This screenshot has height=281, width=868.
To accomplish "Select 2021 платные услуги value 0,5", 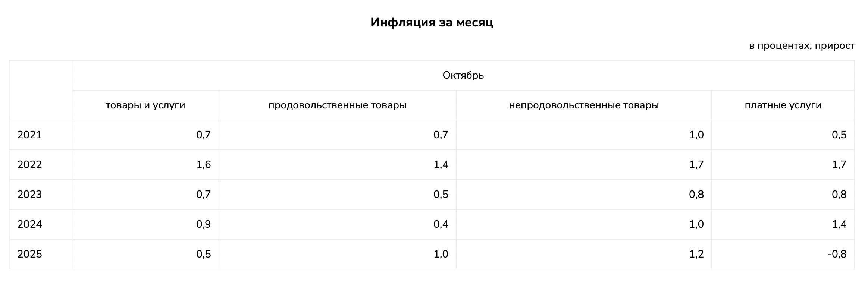I will point(839,135).
